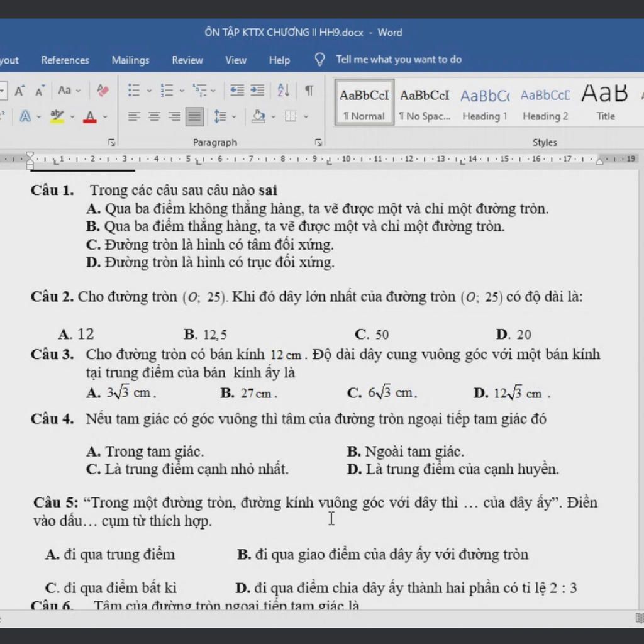
Task: Apply the Normal style
Action: pos(364,103)
